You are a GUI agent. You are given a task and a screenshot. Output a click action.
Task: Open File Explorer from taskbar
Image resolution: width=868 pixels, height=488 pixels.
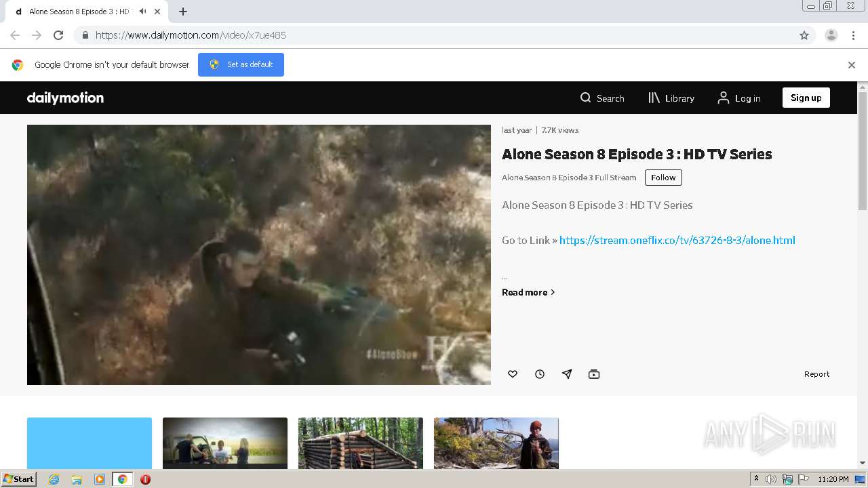click(77, 479)
